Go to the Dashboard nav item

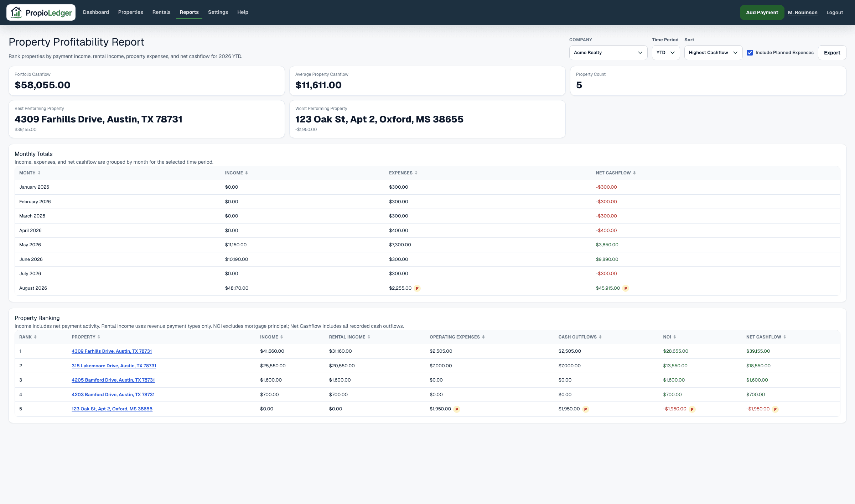96,12
